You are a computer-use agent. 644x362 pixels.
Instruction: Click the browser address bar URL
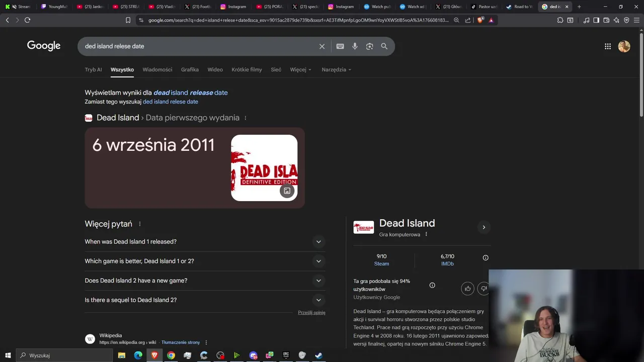[298, 20]
